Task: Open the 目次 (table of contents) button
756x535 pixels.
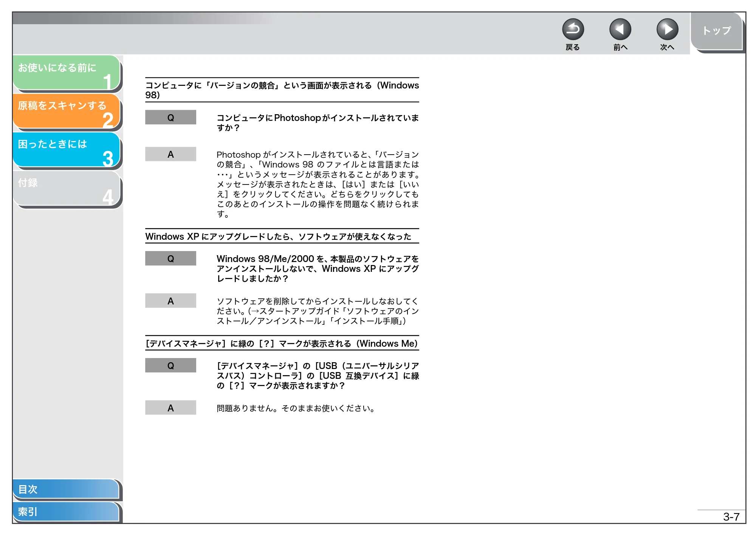Action: tap(66, 489)
